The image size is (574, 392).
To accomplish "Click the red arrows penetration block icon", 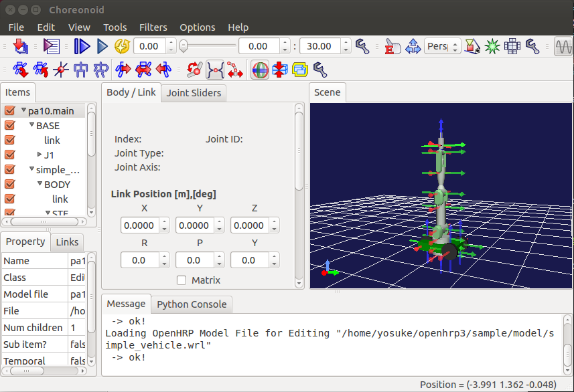I will coord(280,70).
